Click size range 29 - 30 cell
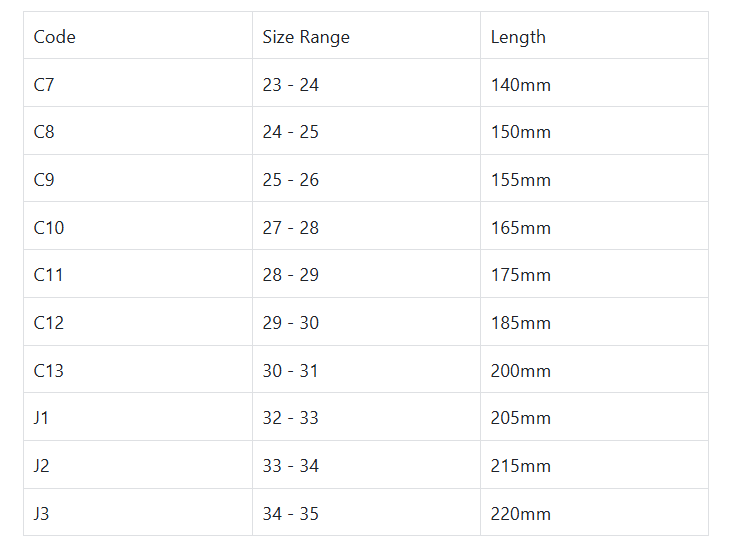729x553 pixels. [x=290, y=323]
